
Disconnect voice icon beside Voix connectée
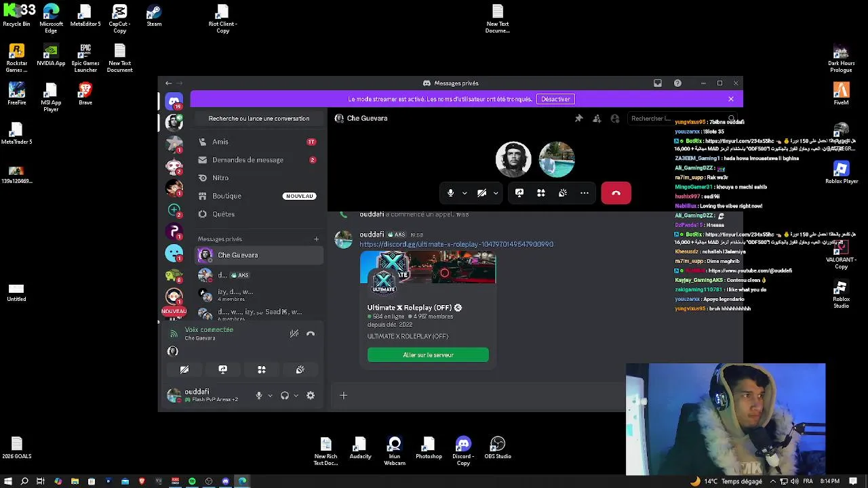[311, 333]
